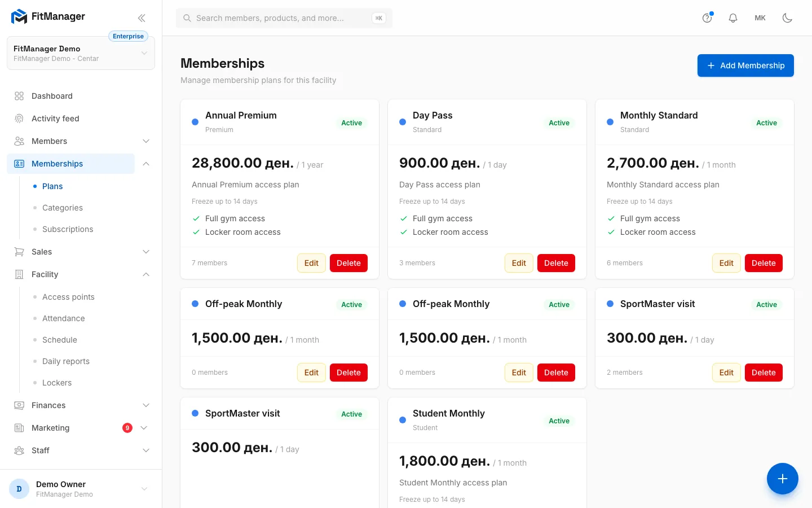Open the FitManager Demo facility switcher

pyautogui.click(x=81, y=53)
